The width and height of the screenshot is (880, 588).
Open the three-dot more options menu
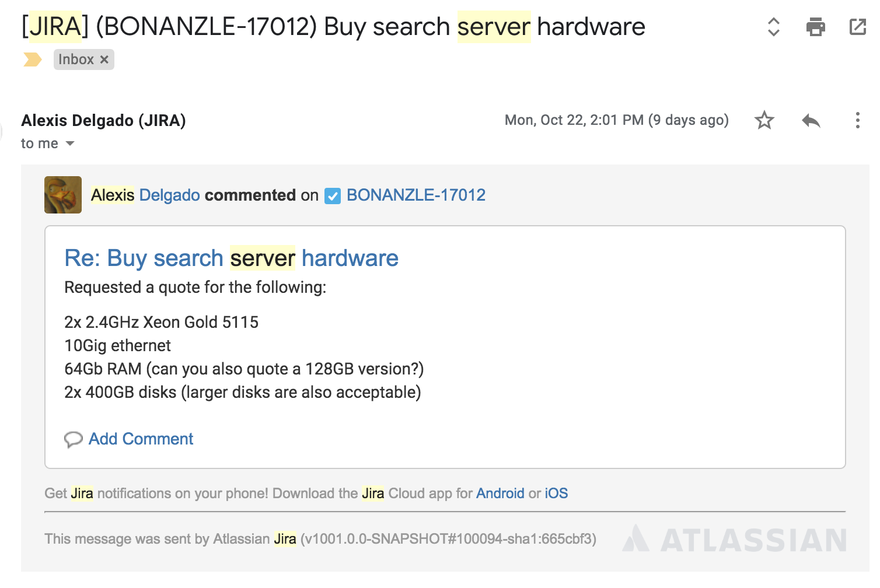click(x=857, y=121)
